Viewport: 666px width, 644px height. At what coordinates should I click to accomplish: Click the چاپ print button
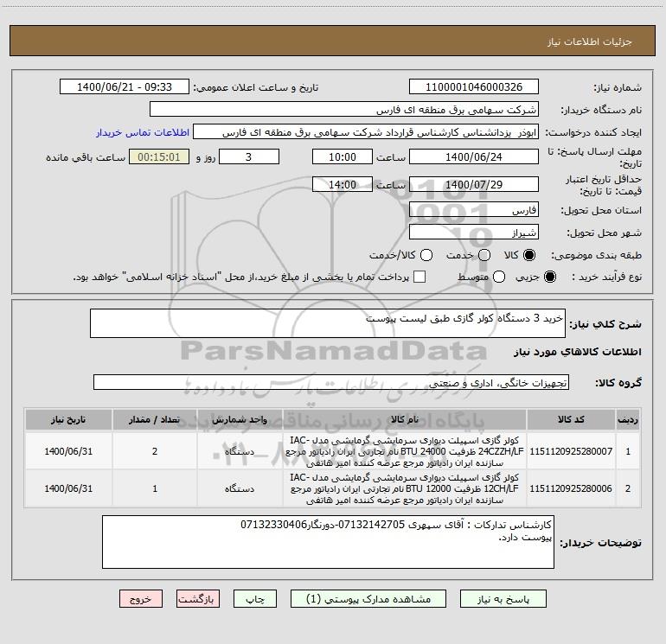pyautogui.click(x=255, y=599)
